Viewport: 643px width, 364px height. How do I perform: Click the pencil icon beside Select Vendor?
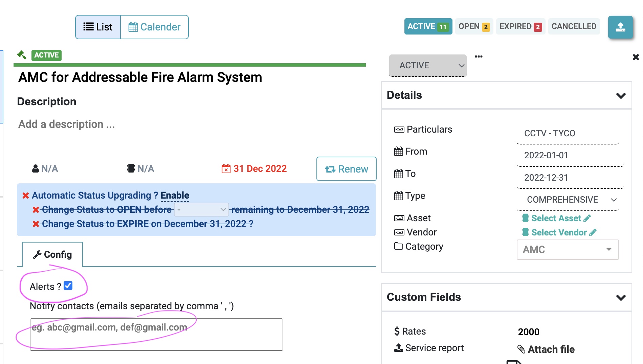tap(593, 232)
